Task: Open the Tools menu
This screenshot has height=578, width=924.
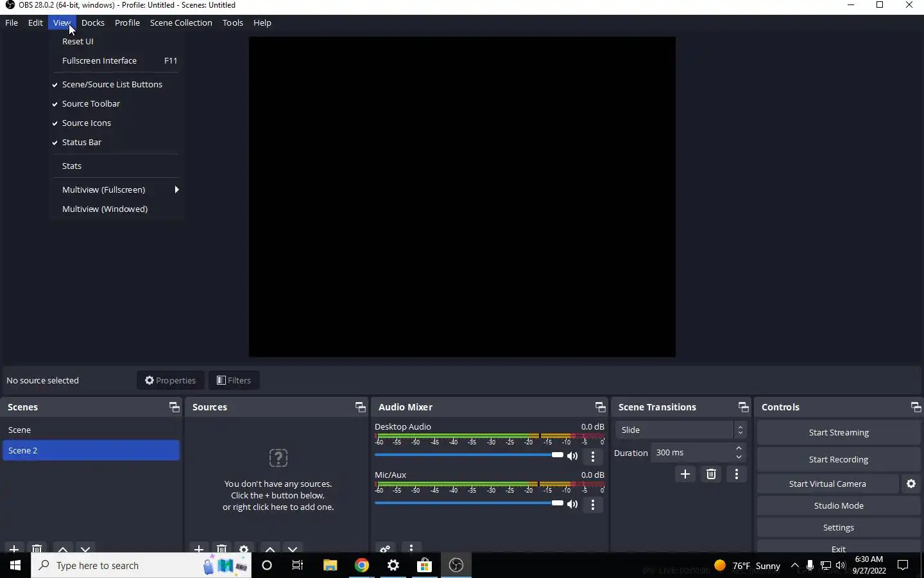Action: [x=233, y=22]
